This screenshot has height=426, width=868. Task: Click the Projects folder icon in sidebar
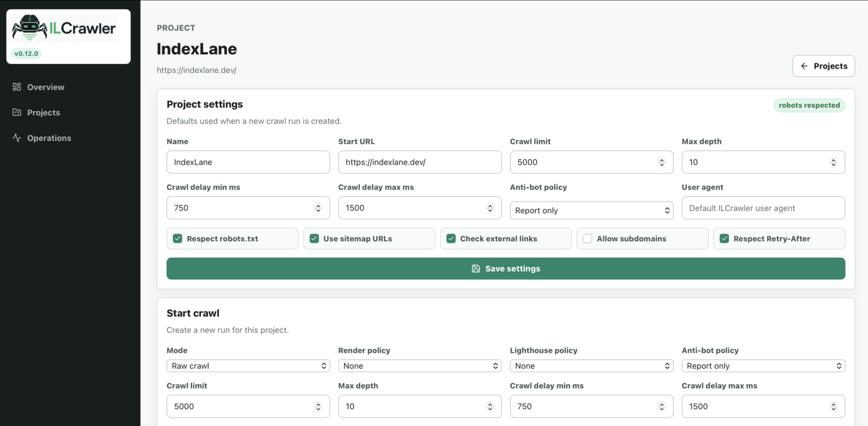coord(17,112)
